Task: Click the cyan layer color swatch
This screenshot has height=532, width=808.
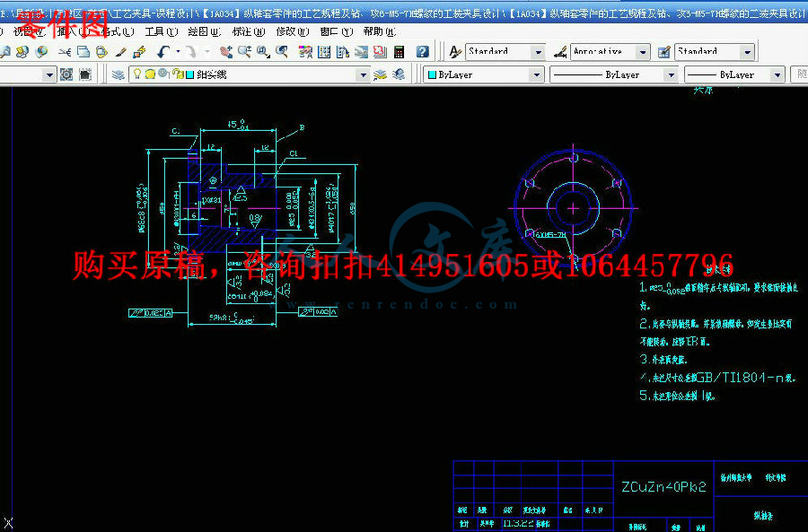Action: (x=189, y=74)
